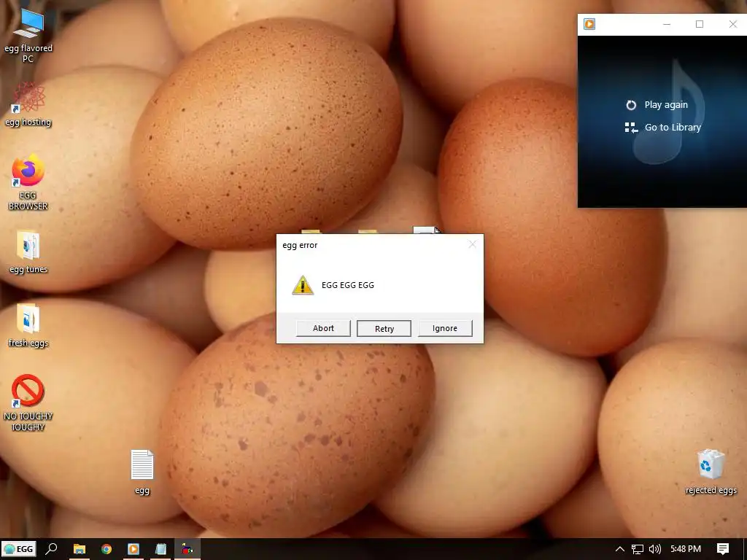This screenshot has width=747, height=560.
Task: Close the media player window
Action: (x=732, y=24)
